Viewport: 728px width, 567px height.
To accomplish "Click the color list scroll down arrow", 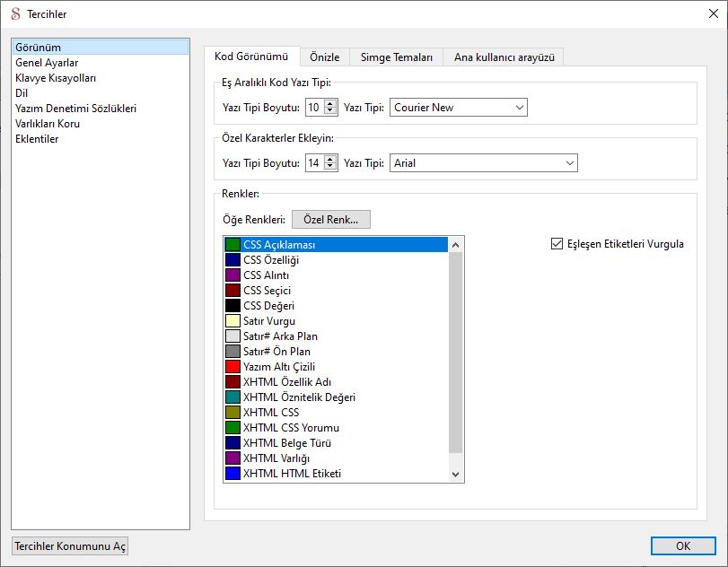I will (x=455, y=475).
